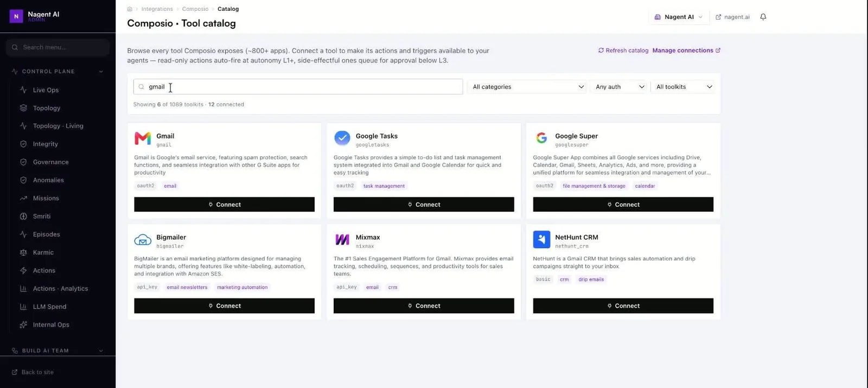The width and height of the screenshot is (868, 388).
Task: Click Back to site link
Action: pos(33,372)
